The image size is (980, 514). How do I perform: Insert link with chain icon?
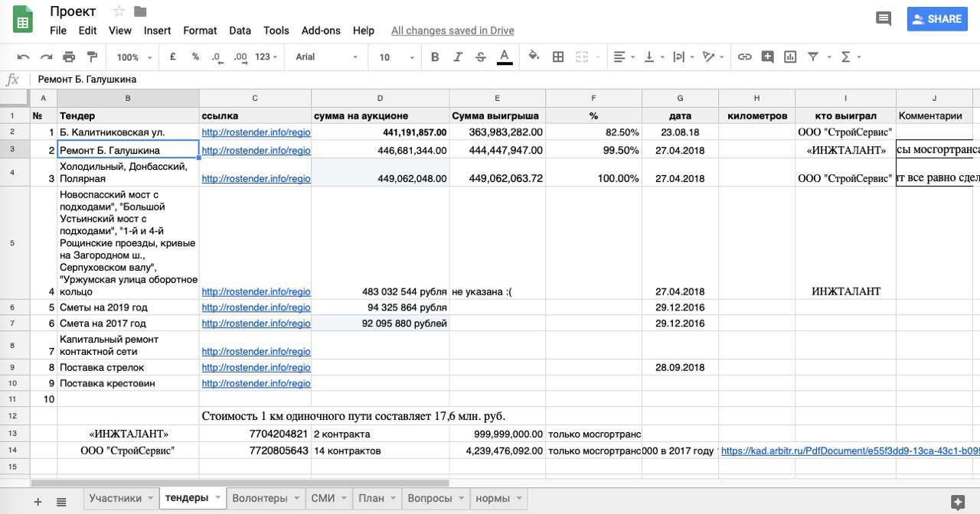pos(744,57)
